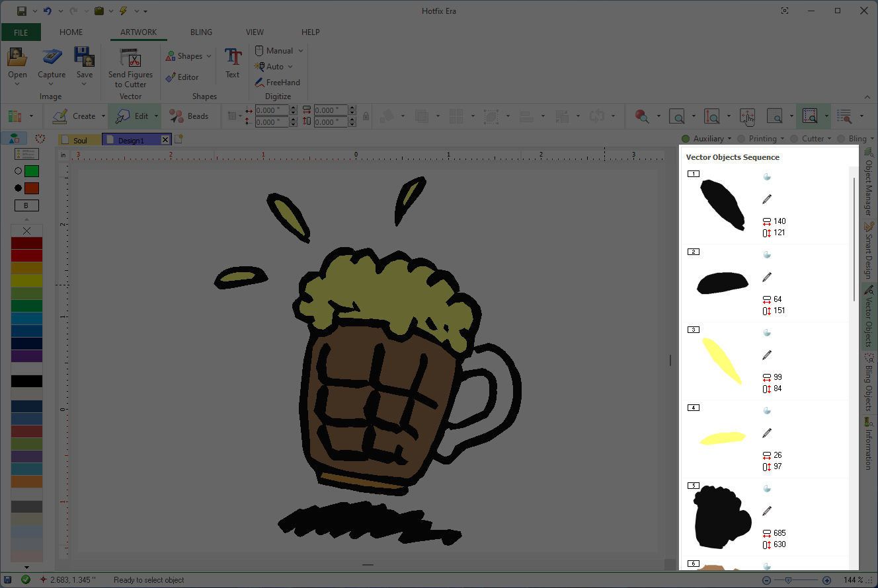Click sphere icon for object 5
This screenshot has height=588, width=878.
[767, 489]
